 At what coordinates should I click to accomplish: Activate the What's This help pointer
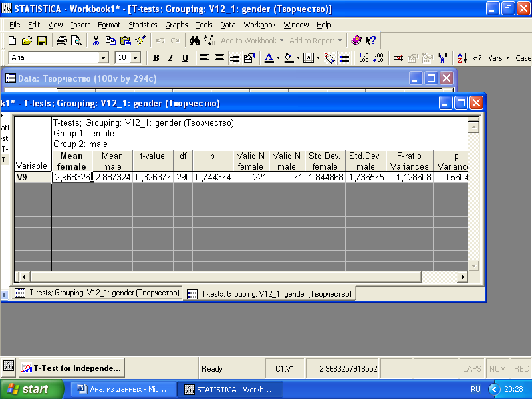pos(371,41)
